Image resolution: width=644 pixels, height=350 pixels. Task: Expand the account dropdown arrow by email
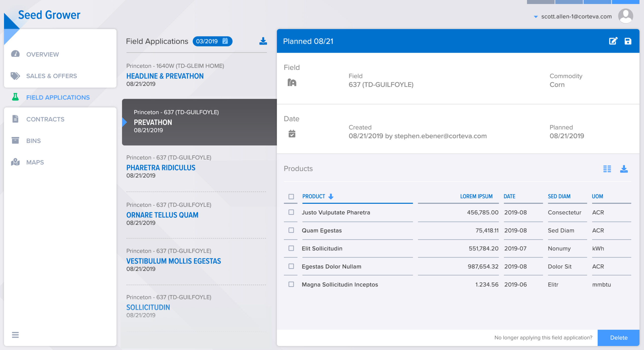[x=536, y=17]
